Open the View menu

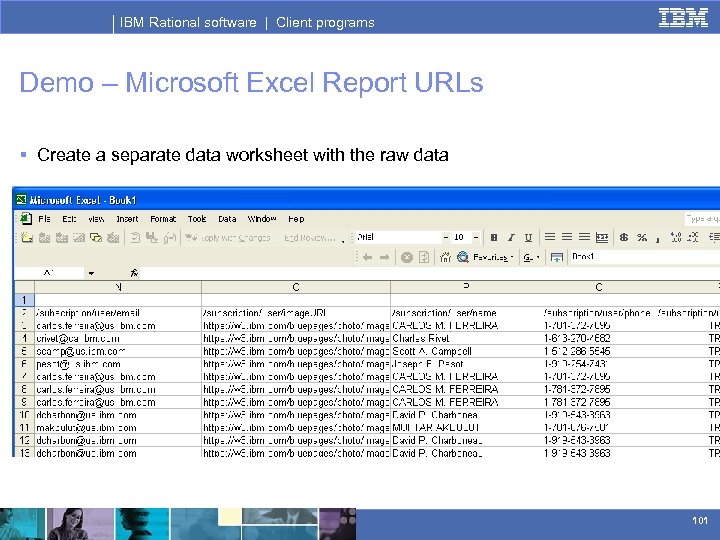point(96,219)
